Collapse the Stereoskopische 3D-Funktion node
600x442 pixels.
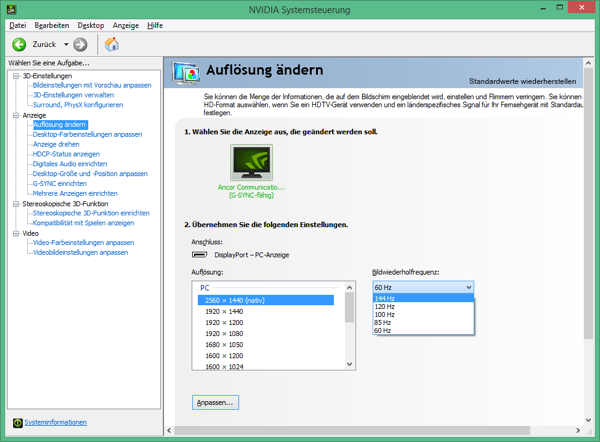coord(16,204)
